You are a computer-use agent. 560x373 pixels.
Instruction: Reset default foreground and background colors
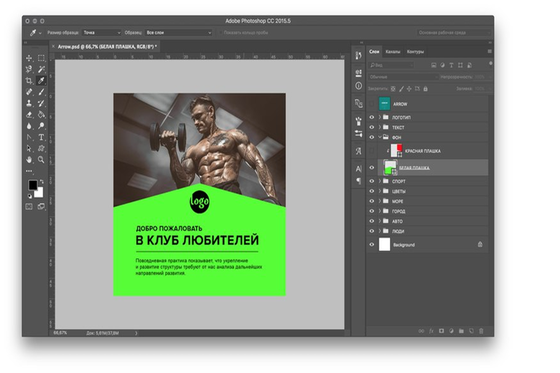click(30, 196)
